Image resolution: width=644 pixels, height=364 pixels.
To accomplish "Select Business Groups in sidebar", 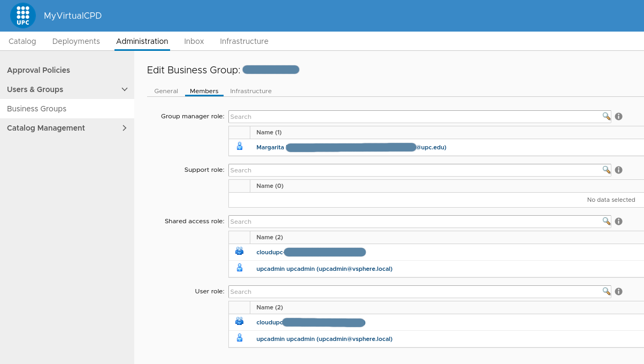I will pos(37,109).
